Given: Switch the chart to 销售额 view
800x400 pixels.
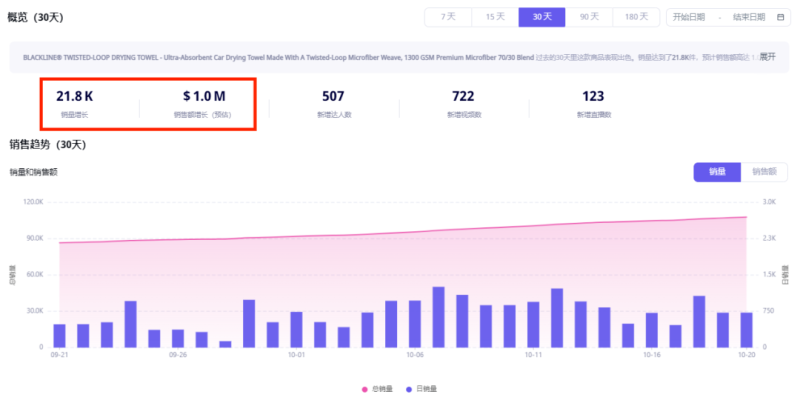Looking at the screenshot, I should coord(764,172).
